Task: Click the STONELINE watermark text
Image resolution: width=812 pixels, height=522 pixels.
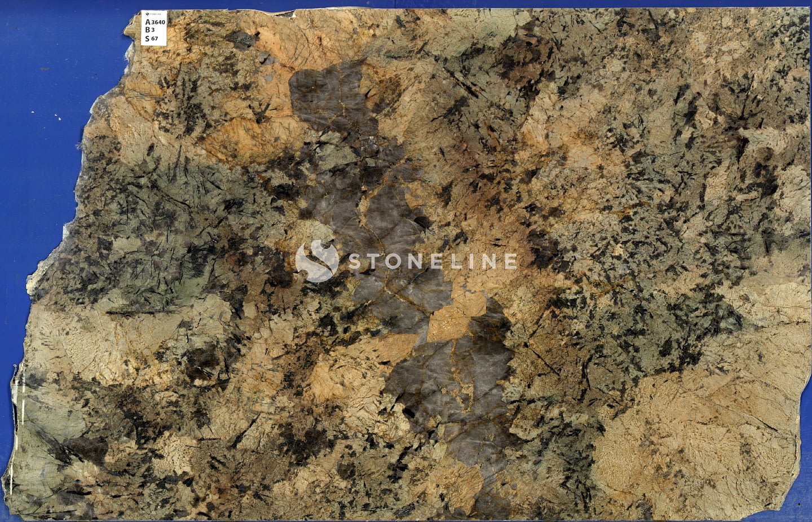Action: pyautogui.click(x=431, y=261)
